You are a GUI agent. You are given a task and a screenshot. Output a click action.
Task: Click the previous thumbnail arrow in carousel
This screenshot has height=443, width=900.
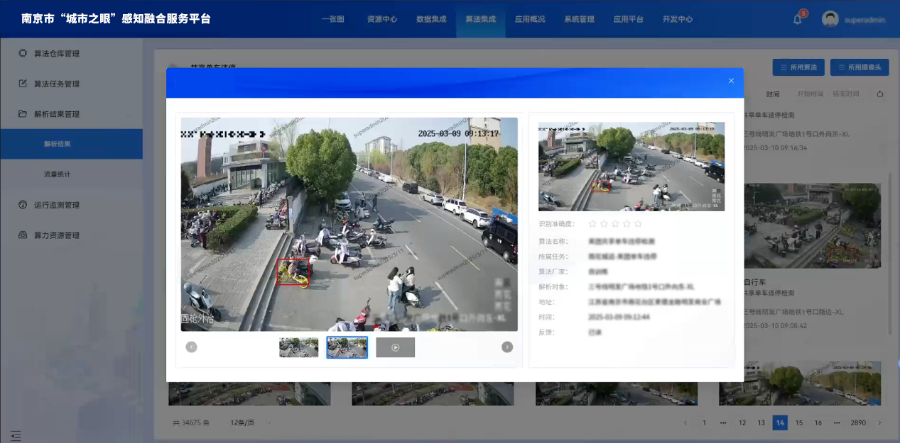[x=191, y=347]
